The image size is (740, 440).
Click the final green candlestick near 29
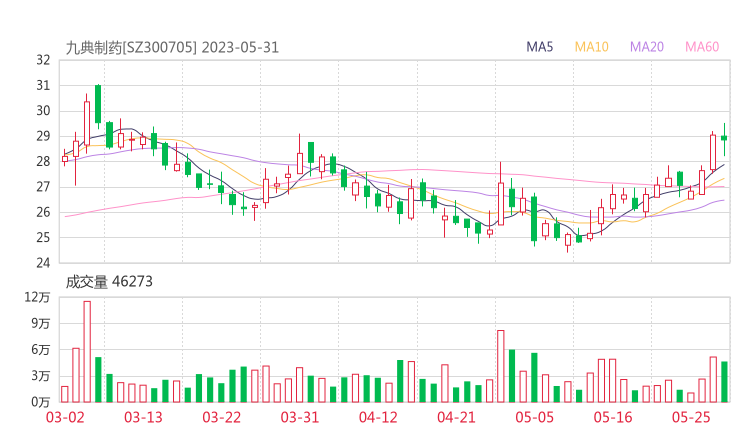724,138
